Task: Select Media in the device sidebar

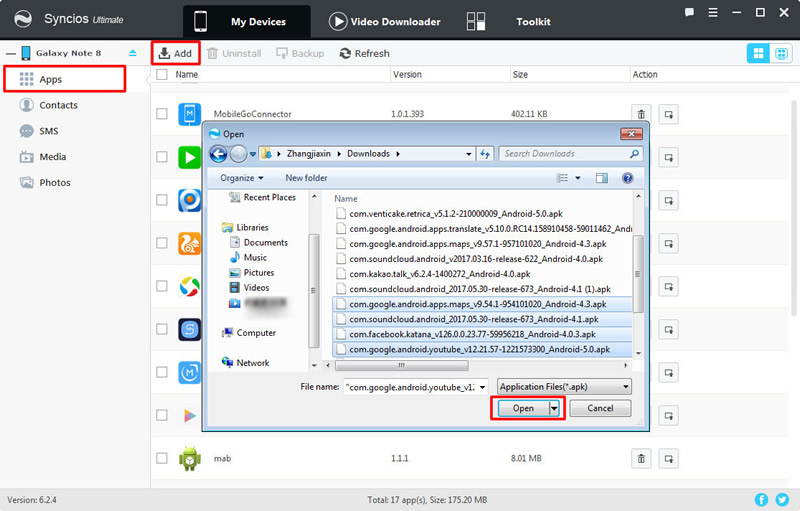Action: point(43,157)
